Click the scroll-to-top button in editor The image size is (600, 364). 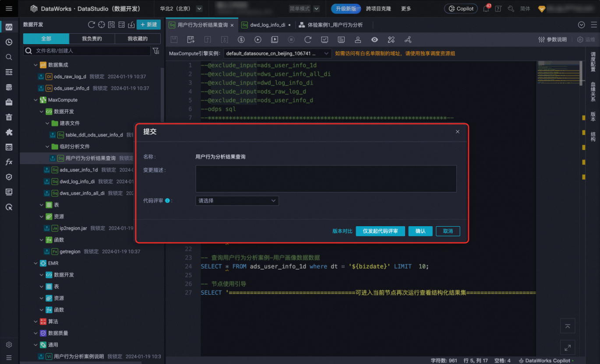pyautogui.click(x=568, y=326)
